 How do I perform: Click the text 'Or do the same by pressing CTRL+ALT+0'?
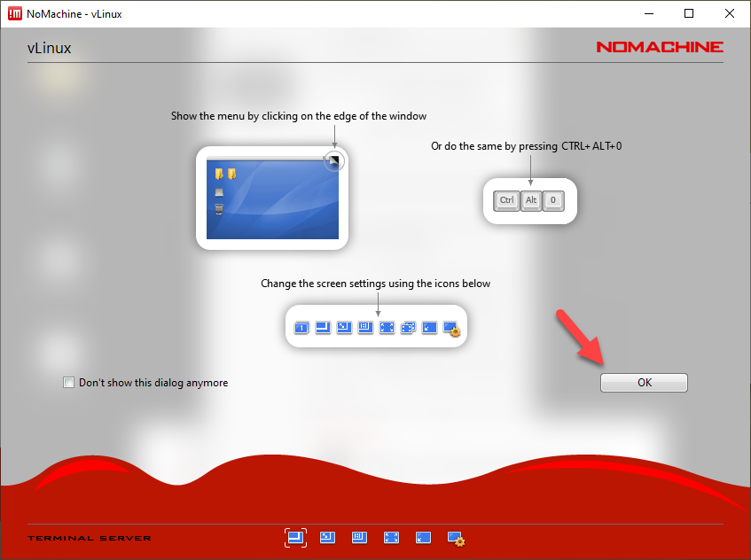click(x=527, y=146)
